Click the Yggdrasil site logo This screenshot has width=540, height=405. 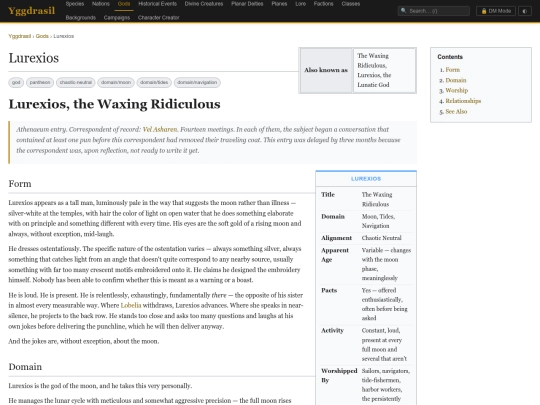coord(31,11)
